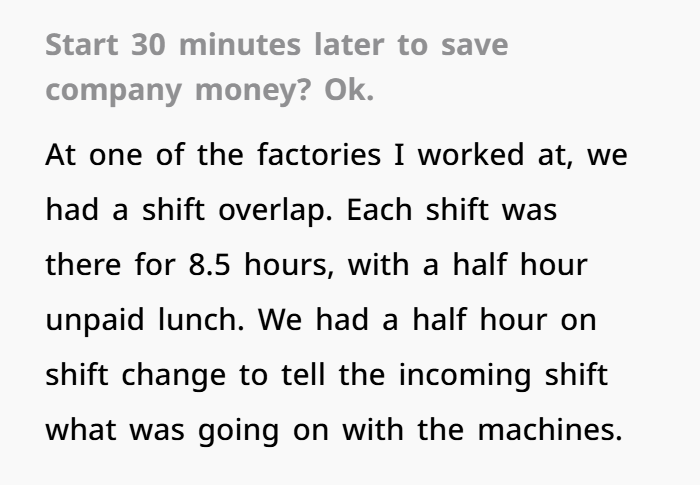Click the word 'Each' starting the second sentence

[379, 210]
